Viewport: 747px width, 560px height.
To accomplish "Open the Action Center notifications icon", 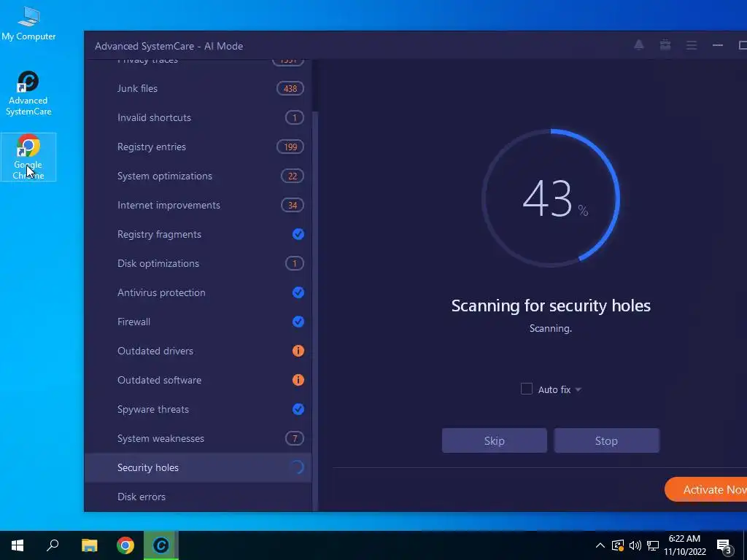I will [x=724, y=545].
